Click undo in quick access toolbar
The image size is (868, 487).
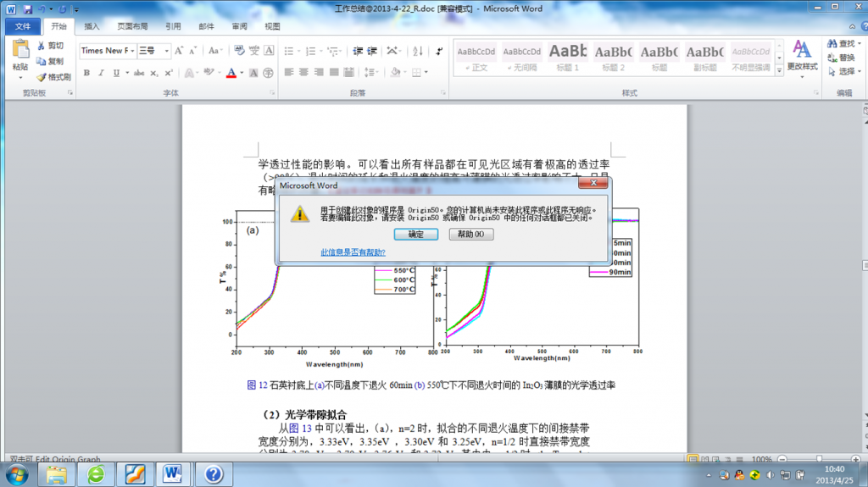pyautogui.click(x=42, y=8)
